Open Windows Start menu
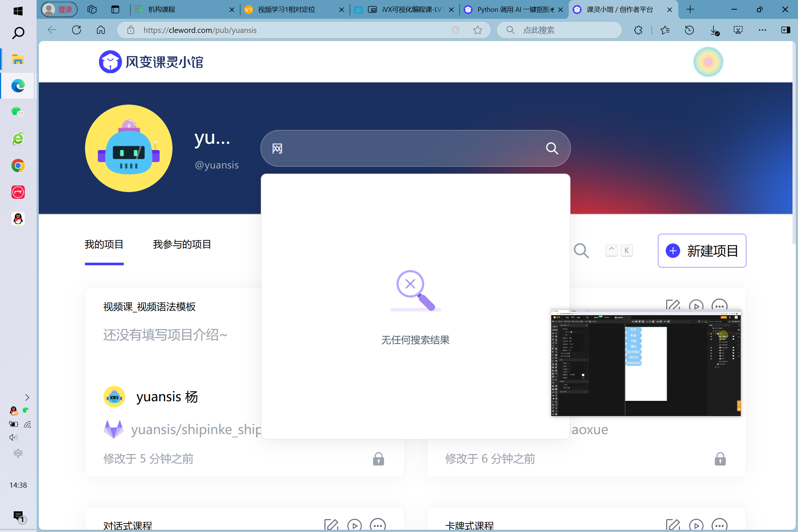Viewport: 798px width, 532px height. (18, 11)
